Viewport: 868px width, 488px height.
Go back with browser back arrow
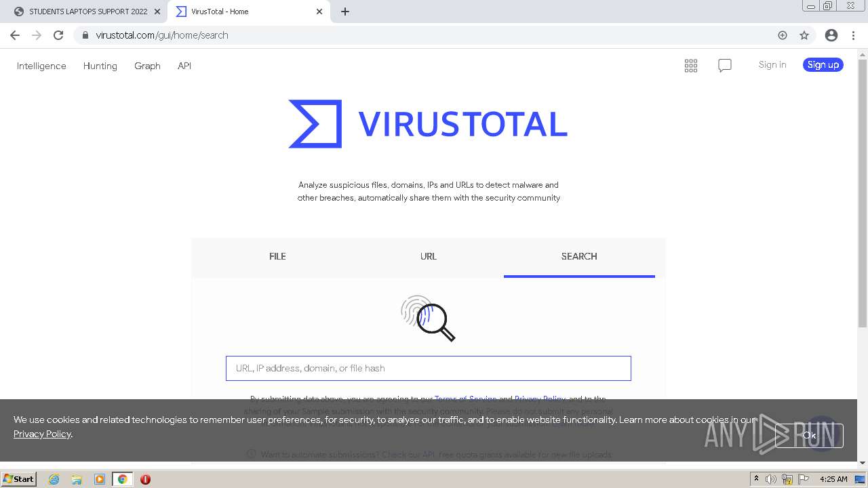[15, 35]
